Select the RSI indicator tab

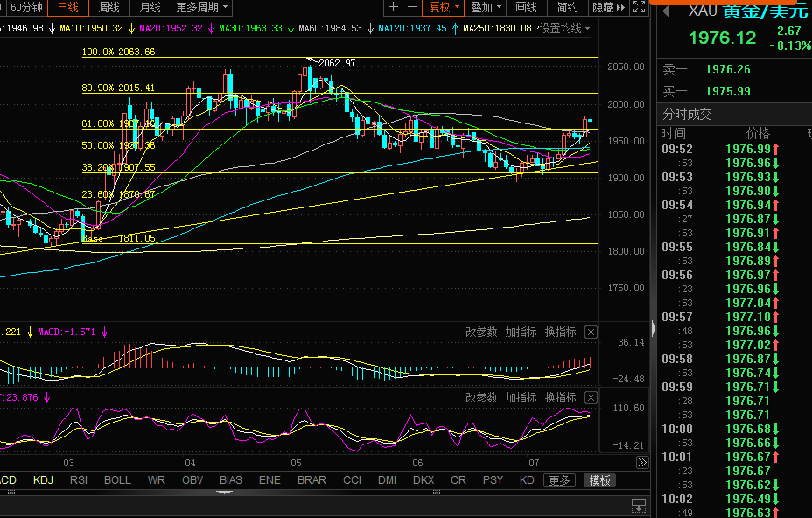click(x=79, y=480)
